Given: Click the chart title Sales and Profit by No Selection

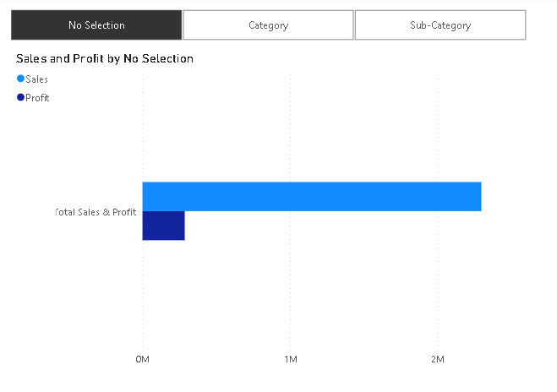Looking at the screenshot, I should [x=105, y=58].
